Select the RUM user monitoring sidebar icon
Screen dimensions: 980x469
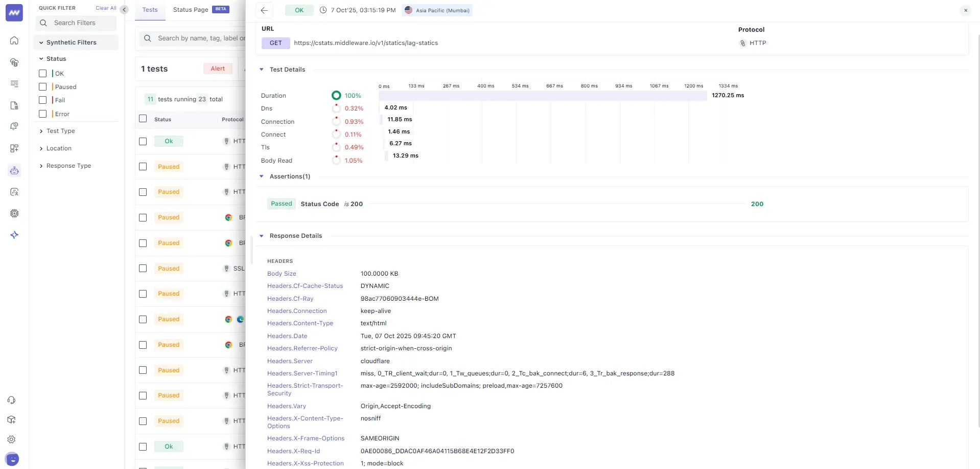(x=14, y=192)
